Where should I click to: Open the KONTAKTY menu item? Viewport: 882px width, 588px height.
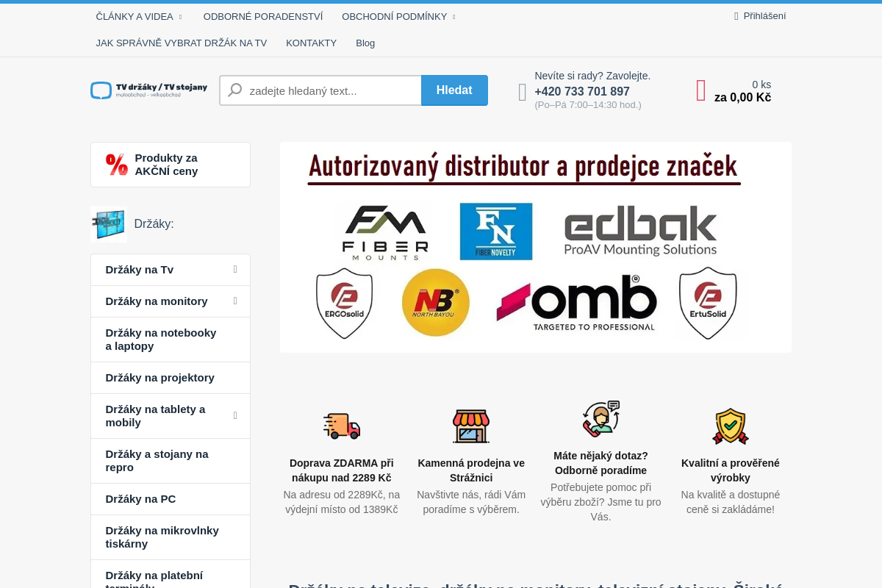click(x=311, y=43)
